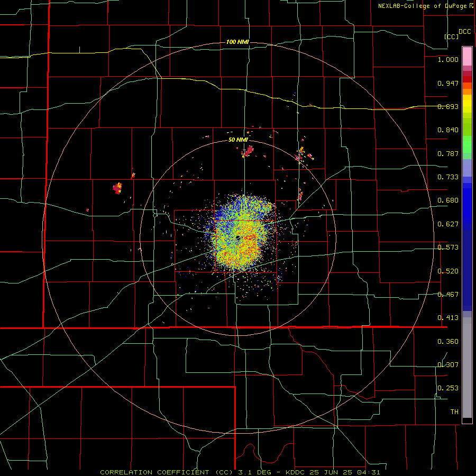This screenshot has height=476, width=476.
Task: Click the bright green color bar segment
Action: coord(467,144)
